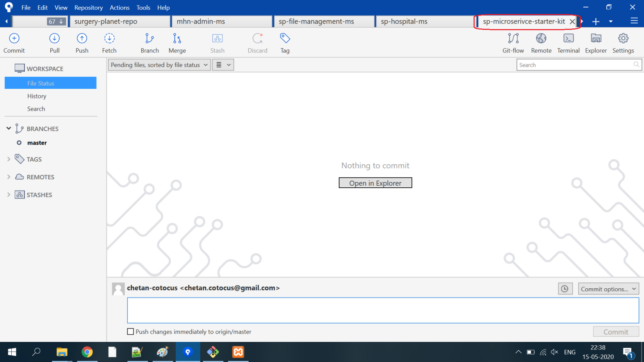
Task: Open the View menu
Action: click(61, 8)
